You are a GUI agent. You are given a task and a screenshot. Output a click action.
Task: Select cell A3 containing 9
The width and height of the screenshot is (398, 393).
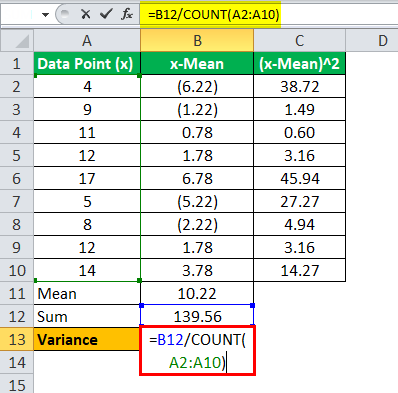(x=87, y=109)
